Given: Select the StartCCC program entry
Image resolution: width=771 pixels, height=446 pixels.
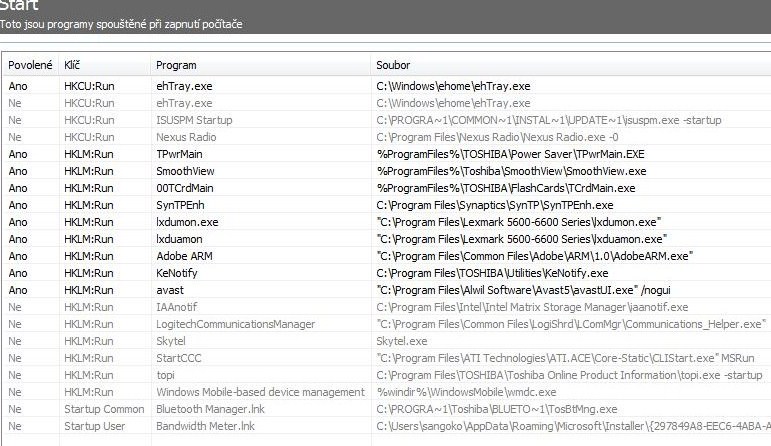Looking at the screenshot, I should [179, 358].
